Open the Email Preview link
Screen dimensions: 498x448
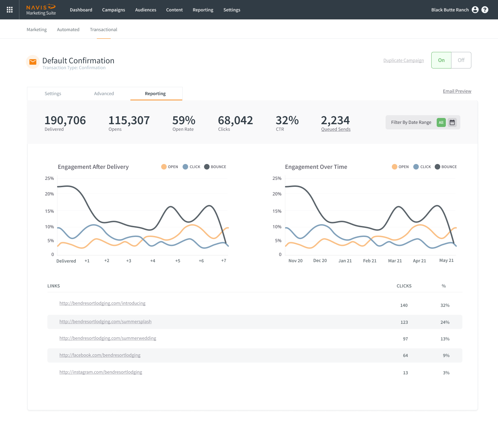457,91
